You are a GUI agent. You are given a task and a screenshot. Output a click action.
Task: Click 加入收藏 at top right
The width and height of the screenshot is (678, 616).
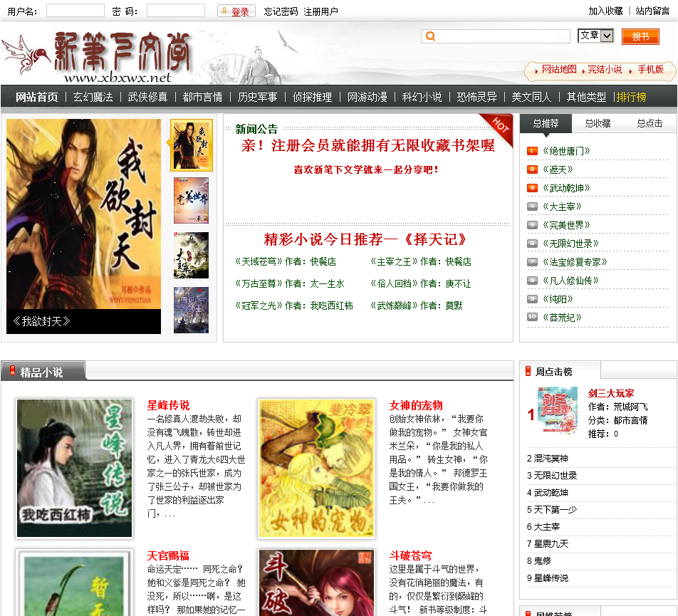coord(605,11)
